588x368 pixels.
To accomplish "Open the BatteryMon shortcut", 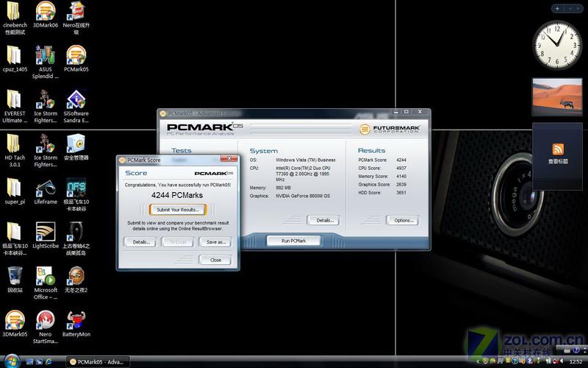I will [76, 324].
